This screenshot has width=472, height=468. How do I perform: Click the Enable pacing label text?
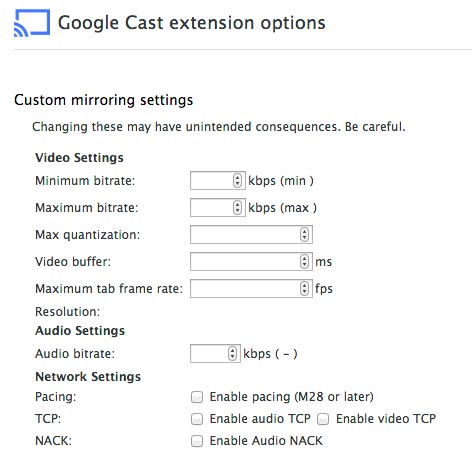pos(291,397)
